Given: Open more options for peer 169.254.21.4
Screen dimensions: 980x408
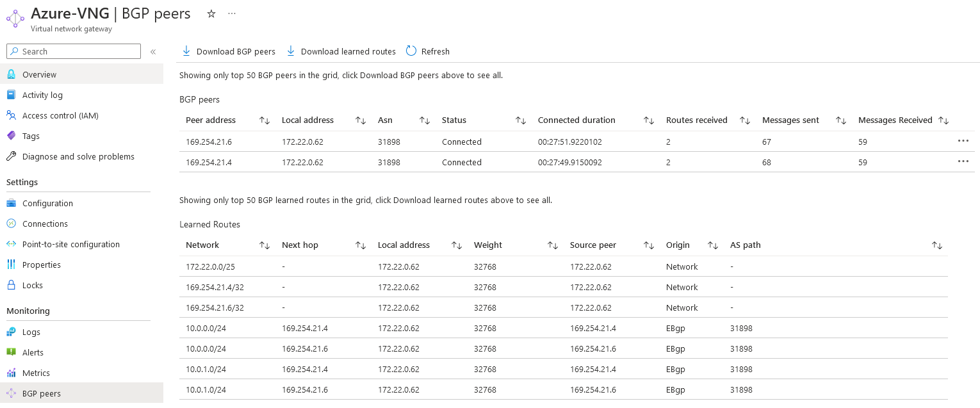Looking at the screenshot, I should (963, 161).
